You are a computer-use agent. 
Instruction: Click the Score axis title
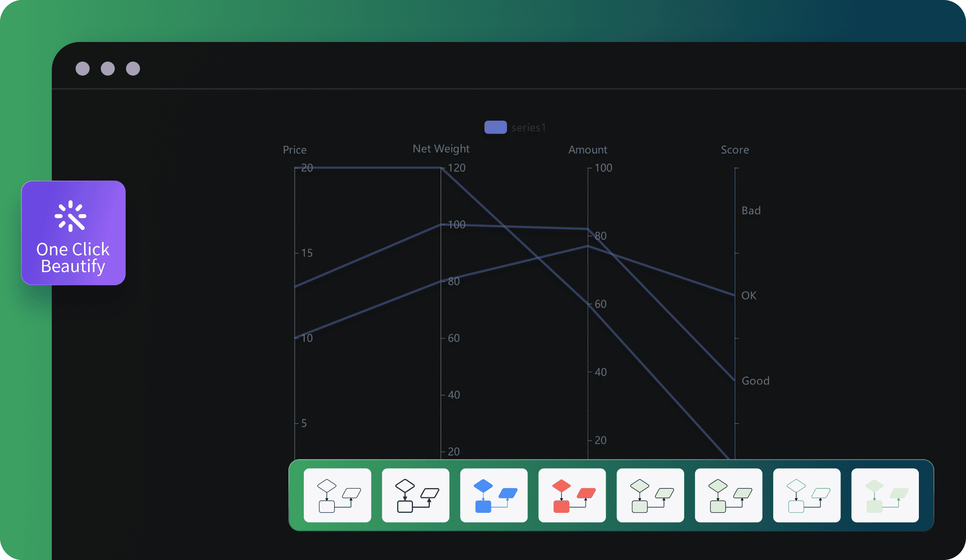735,150
